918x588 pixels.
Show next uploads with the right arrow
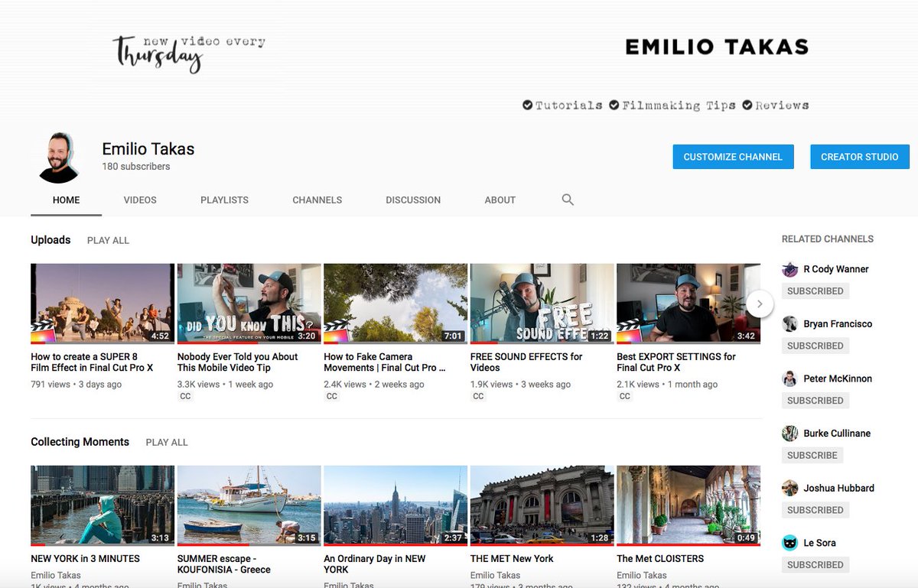760,304
